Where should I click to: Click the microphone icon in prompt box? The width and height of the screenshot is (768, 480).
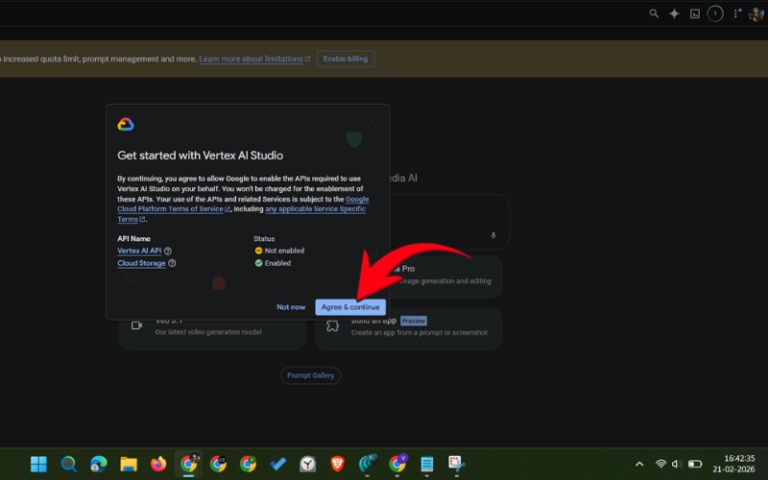pyautogui.click(x=493, y=236)
